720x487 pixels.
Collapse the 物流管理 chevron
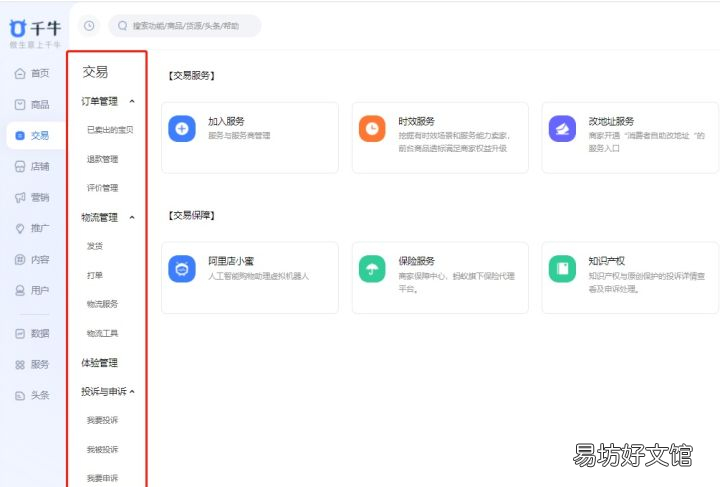pos(132,218)
